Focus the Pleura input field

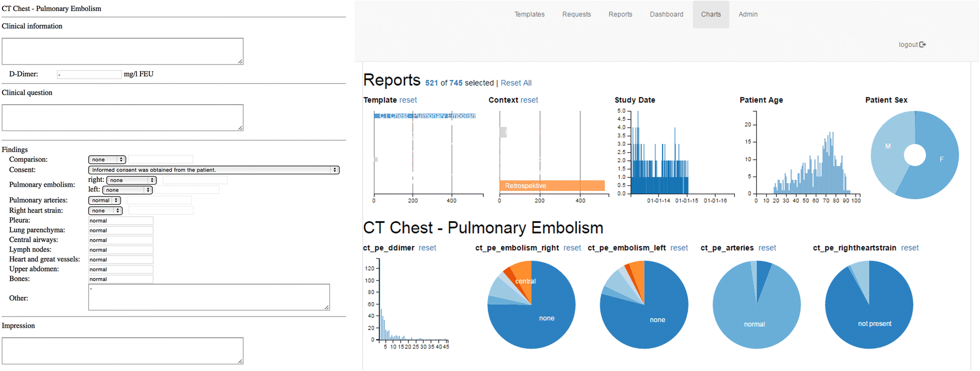coord(121,221)
